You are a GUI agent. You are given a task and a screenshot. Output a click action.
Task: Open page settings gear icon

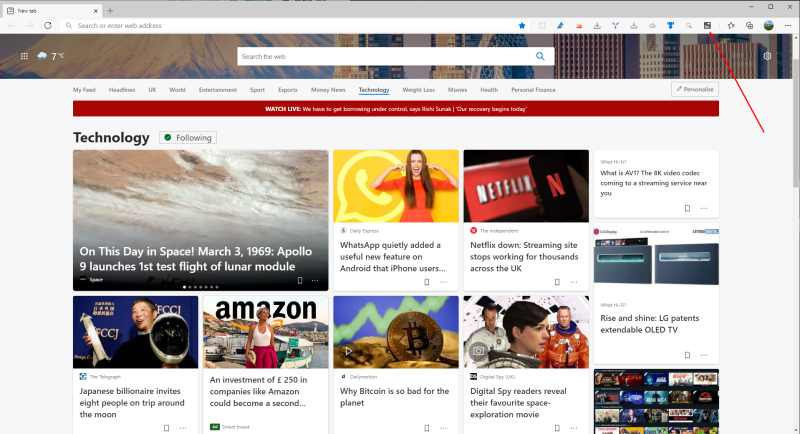tap(767, 56)
